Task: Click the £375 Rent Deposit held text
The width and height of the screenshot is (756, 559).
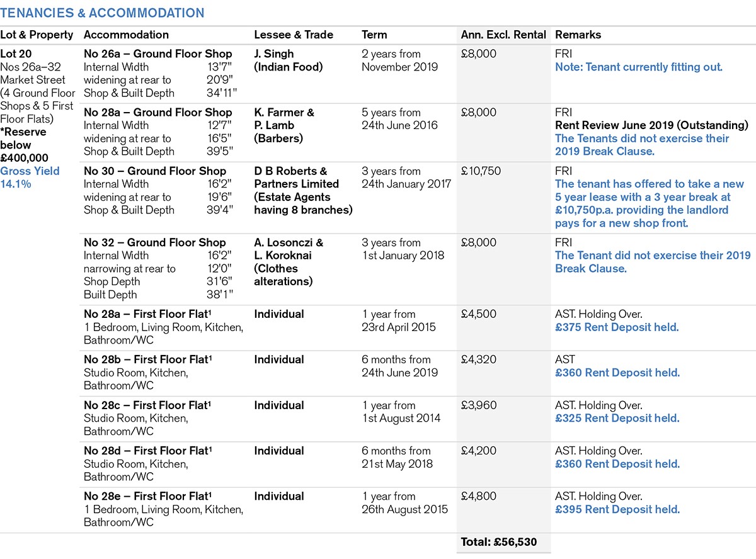Action: point(617,327)
